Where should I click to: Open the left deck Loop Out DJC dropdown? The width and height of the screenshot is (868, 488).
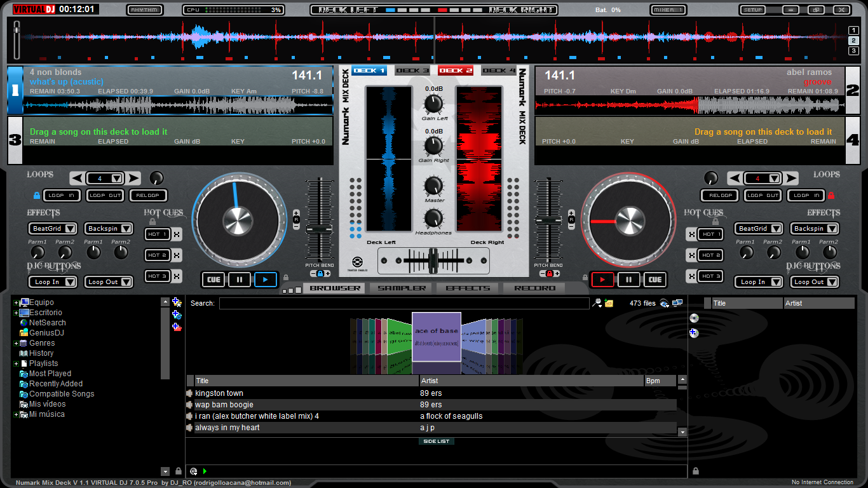tap(126, 282)
